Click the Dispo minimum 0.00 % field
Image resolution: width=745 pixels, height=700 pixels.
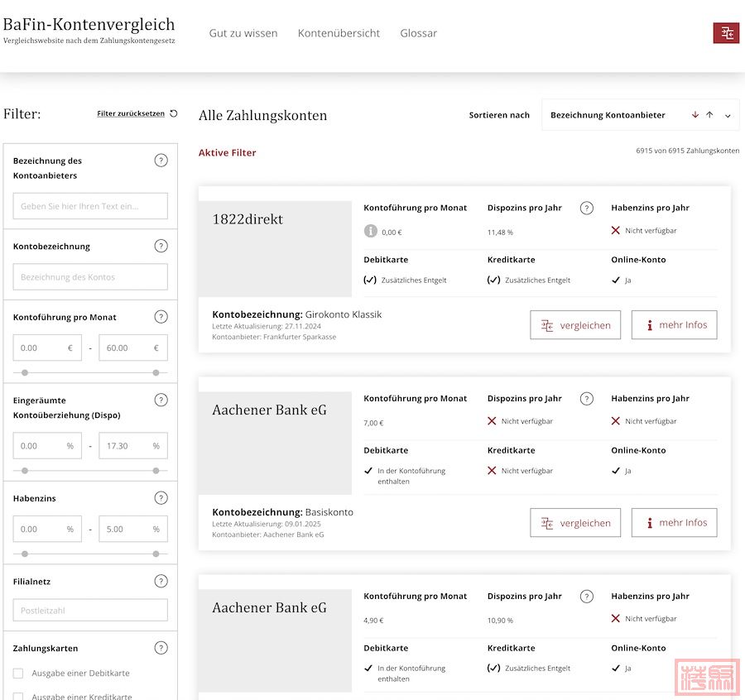[x=47, y=445]
